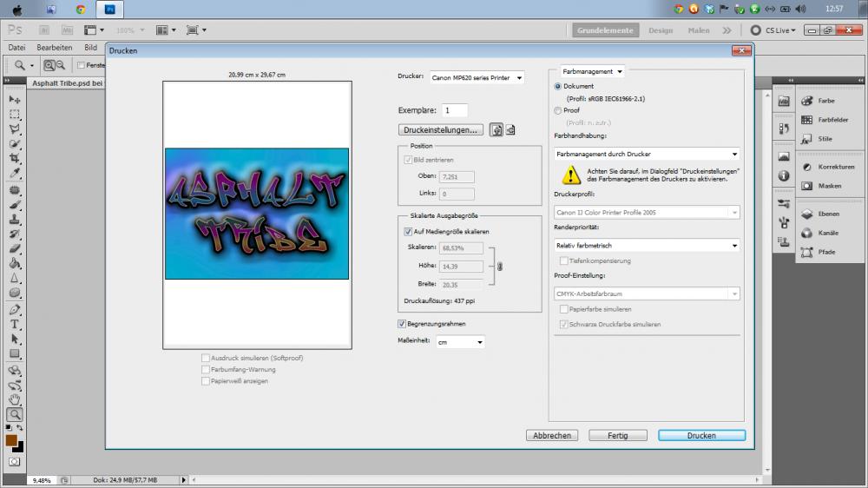
Task: Open the Bearbeiten menu
Action: 54,48
